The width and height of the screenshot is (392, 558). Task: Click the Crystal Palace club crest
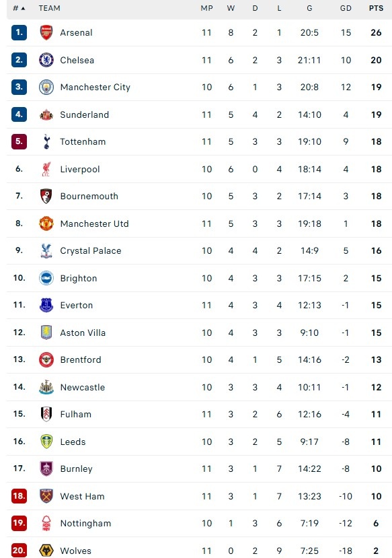pyautogui.click(x=45, y=250)
